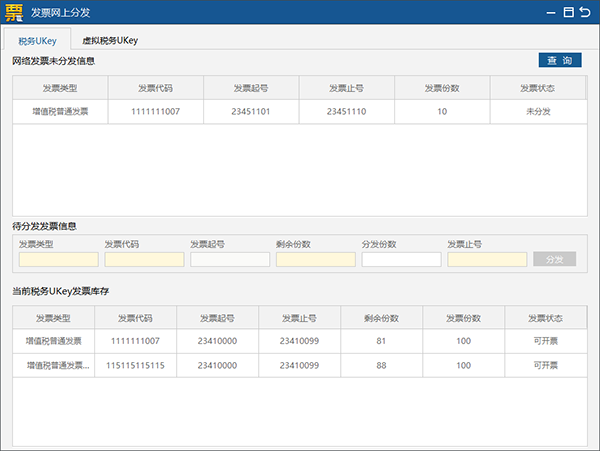
Task: Maximize the 发票网上分发 window
Action: [568, 13]
